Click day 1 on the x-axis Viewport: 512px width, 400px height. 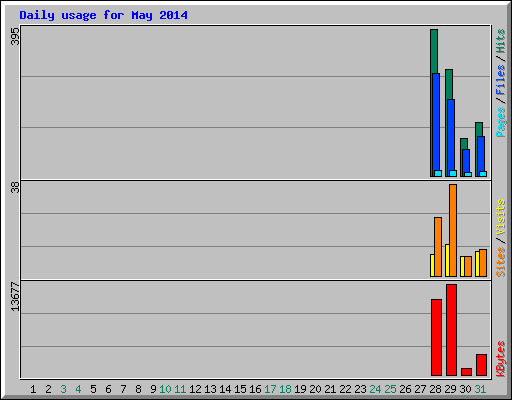click(33, 389)
